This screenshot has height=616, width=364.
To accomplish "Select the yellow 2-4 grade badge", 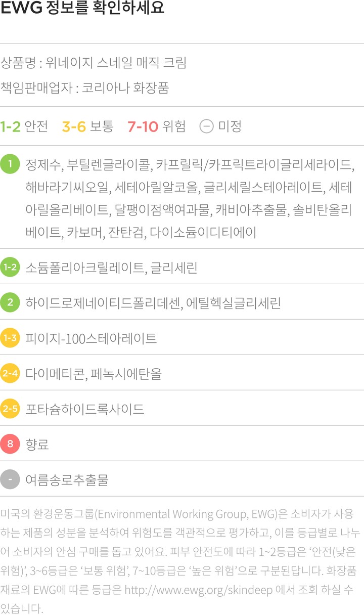I will (x=10, y=374).
